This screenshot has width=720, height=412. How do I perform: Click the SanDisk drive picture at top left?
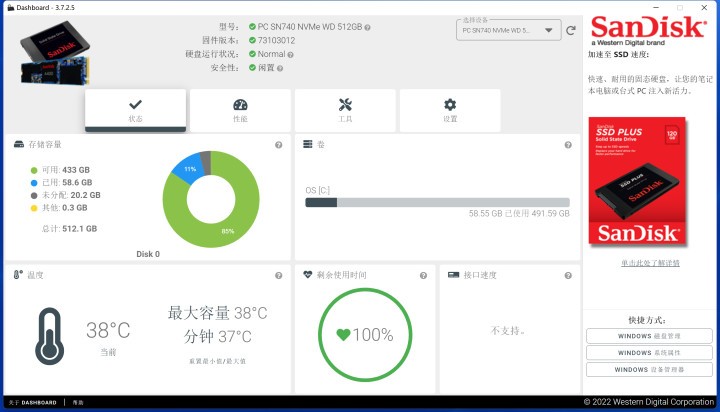click(x=54, y=52)
